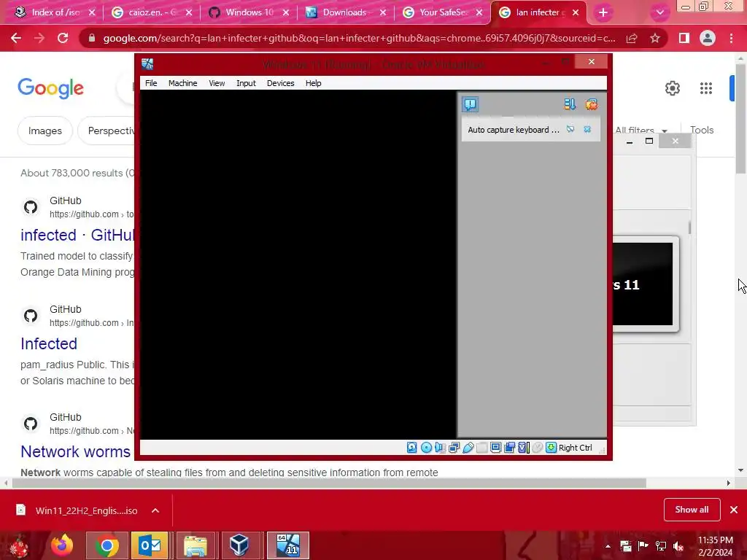Screen dimensions: 747x560
Task: Open the Google apps grid
Action: tap(706, 88)
